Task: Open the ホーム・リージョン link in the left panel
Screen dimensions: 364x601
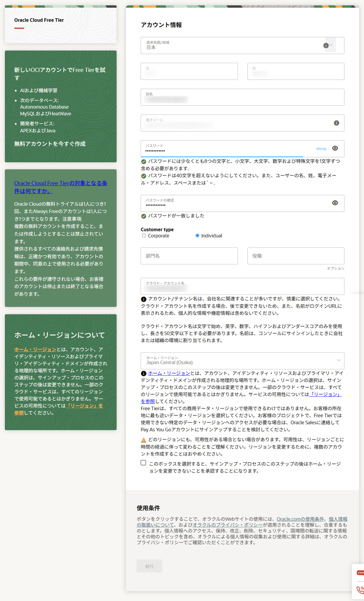Action: (x=35, y=350)
